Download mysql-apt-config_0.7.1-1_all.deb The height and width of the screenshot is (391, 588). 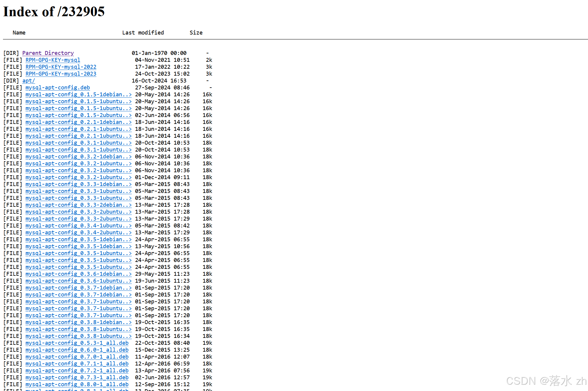point(77,364)
